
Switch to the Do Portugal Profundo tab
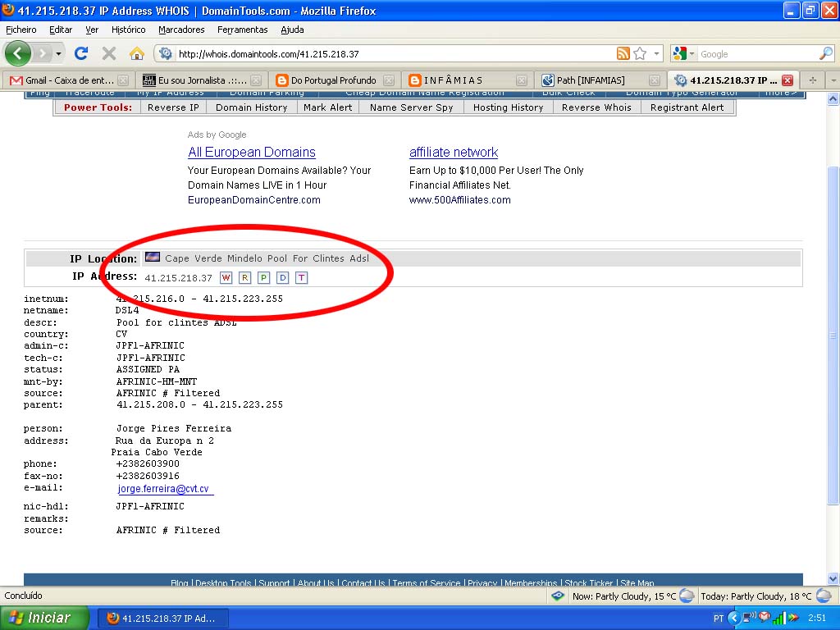335,80
